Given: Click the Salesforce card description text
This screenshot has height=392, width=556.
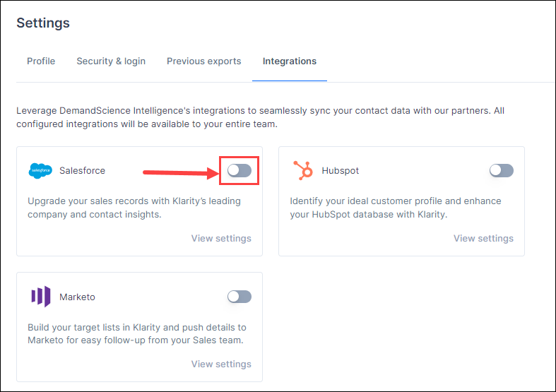Looking at the screenshot, I should [x=134, y=208].
